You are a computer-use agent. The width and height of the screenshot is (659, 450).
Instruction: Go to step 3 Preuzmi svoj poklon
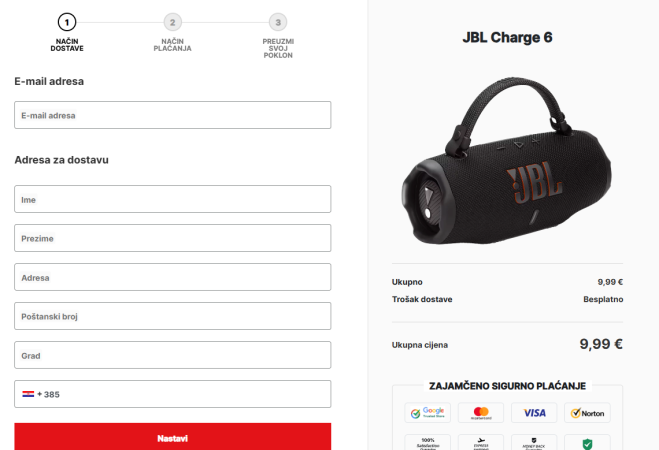point(278,22)
